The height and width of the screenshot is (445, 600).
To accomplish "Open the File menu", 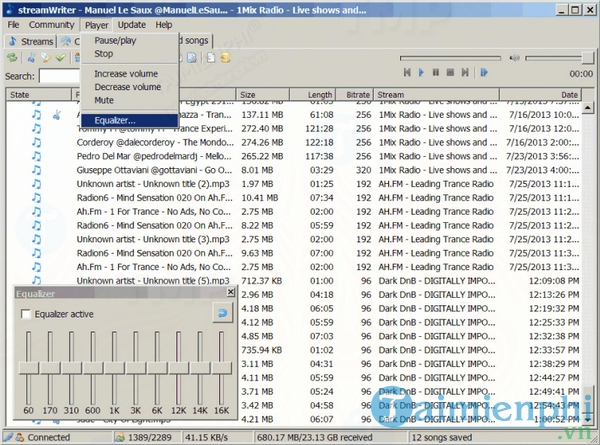I will tap(13, 24).
